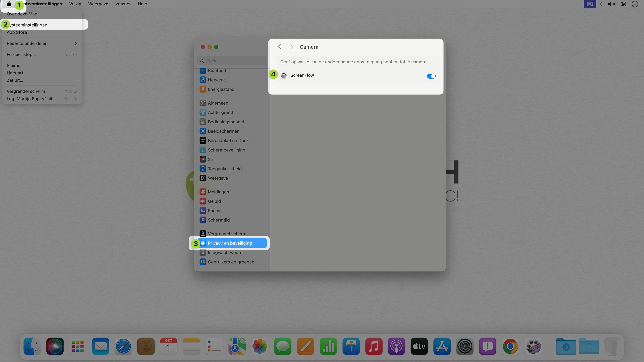Go forward with the right chevron
The image size is (644, 362).
click(x=291, y=47)
